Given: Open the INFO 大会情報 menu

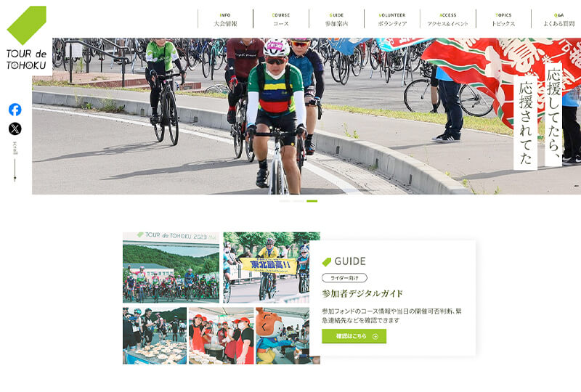Looking at the screenshot, I should [x=225, y=20].
